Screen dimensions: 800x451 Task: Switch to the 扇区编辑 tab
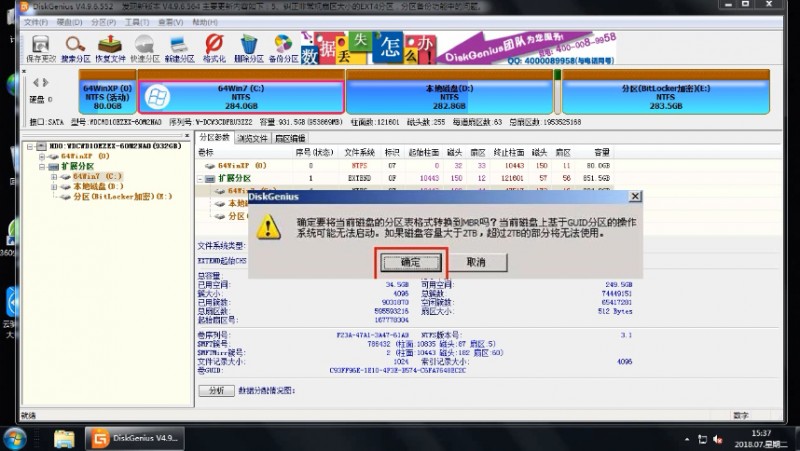coord(290,138)
